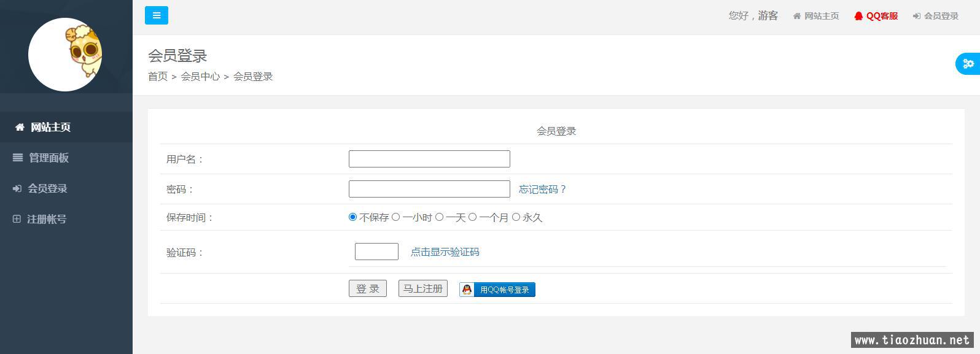980x354 pixels.
Task: Click the 马上注册 button
Action: pyautogui.click(x=423, y=288)
